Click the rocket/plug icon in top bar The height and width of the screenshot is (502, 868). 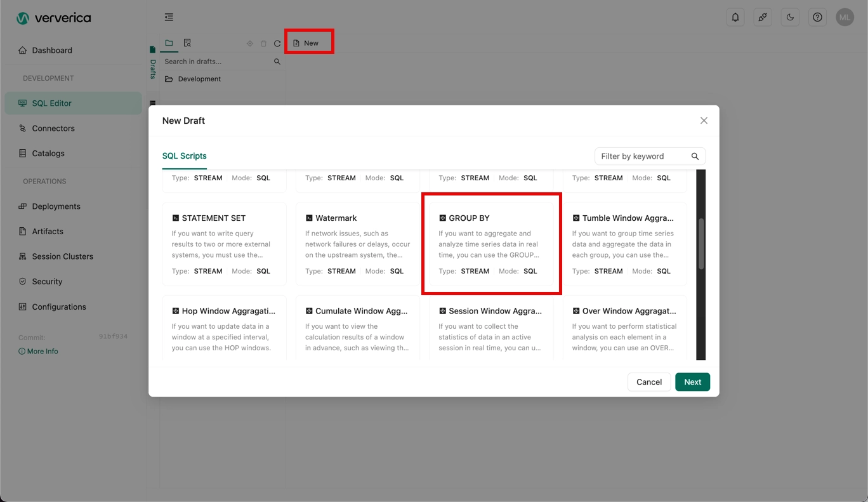pos(763,17)
